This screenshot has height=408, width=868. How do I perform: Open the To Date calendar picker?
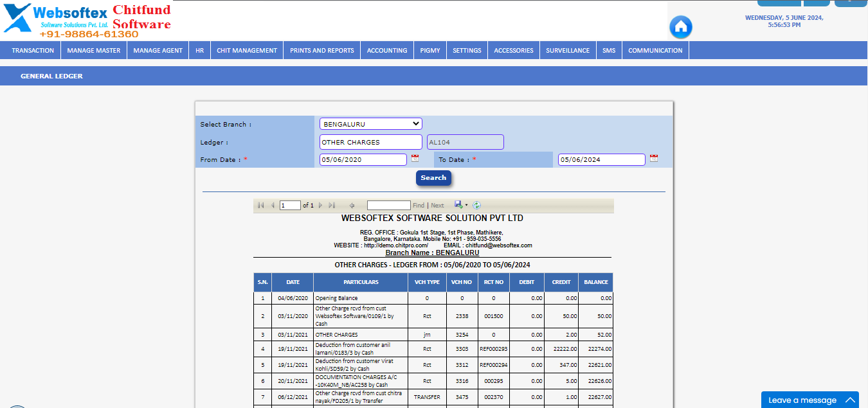coord(654,158)
